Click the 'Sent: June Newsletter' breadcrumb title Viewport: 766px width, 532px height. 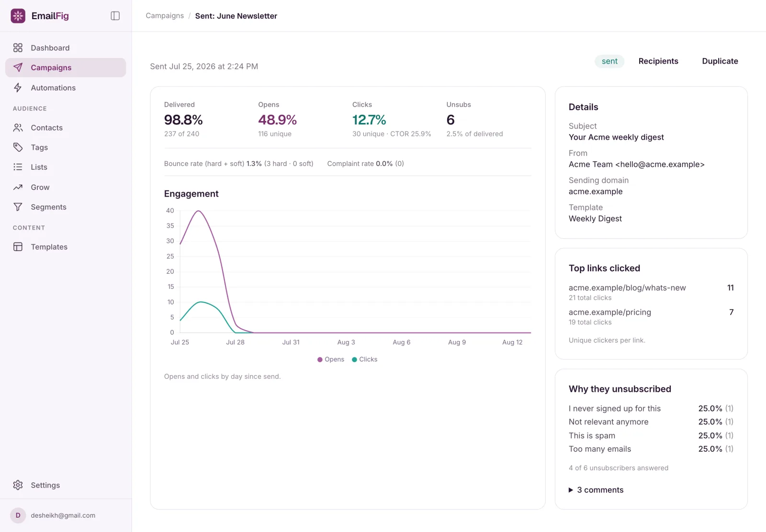tap(236, 16)
